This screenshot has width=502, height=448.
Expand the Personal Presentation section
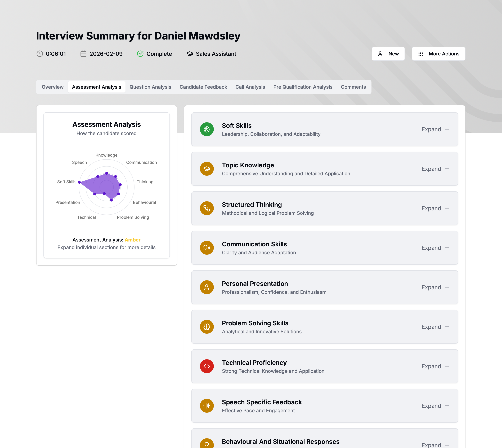click(435, 287)
